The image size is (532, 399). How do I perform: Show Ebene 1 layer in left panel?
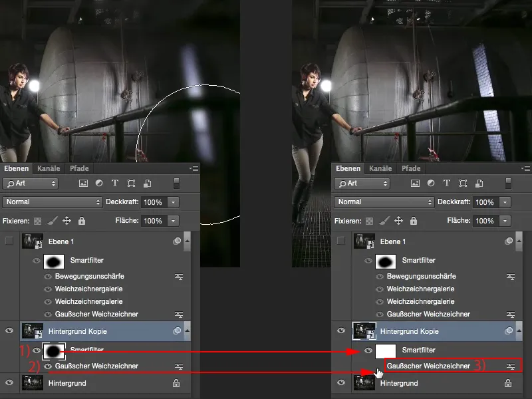coord(9,241)
